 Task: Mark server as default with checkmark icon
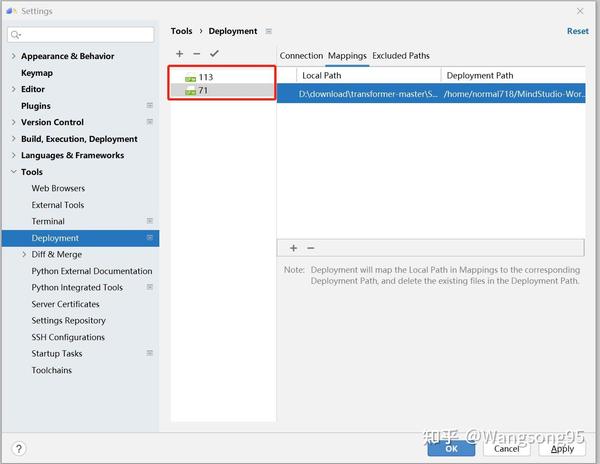coord(214,54)
